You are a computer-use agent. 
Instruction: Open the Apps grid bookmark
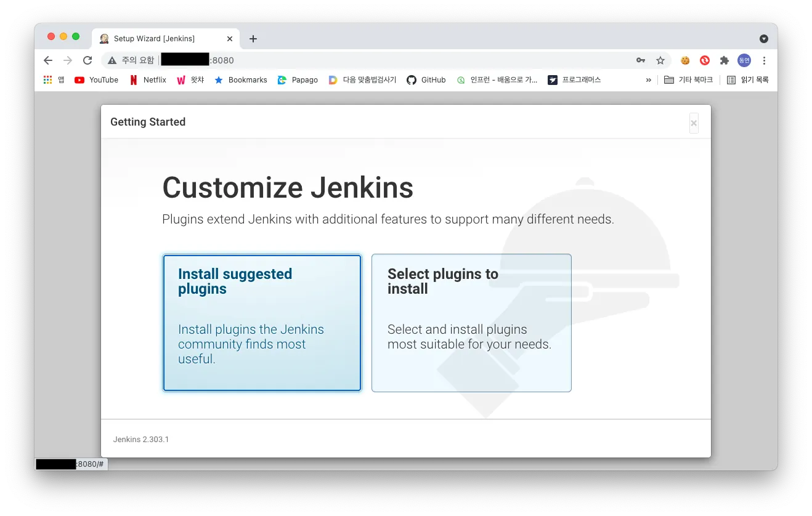click(x=54, y=80)
